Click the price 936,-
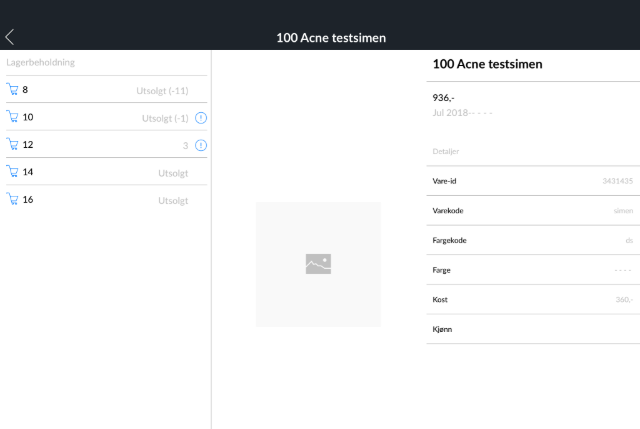 coord(443,98)
